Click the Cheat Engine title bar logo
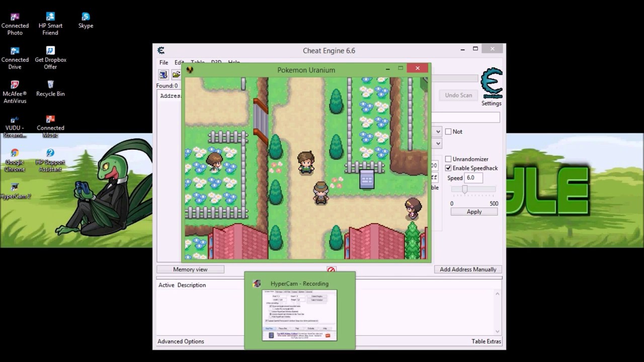Viewport: 644px width, 362px height. (161, 50)
